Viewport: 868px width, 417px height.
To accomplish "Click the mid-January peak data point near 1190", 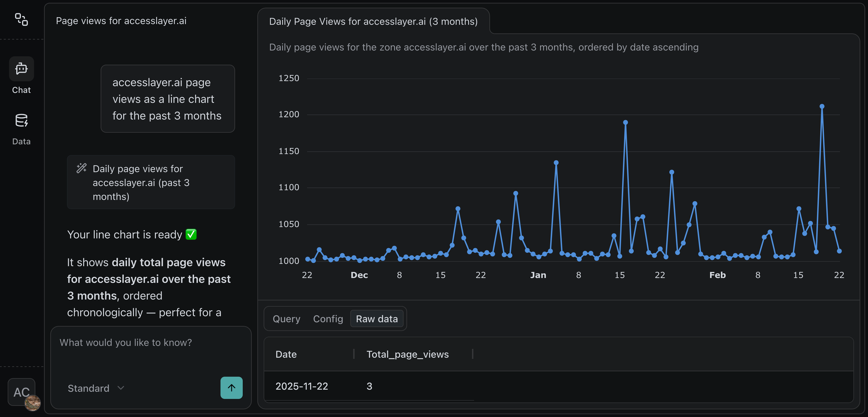I will (626, 123).
